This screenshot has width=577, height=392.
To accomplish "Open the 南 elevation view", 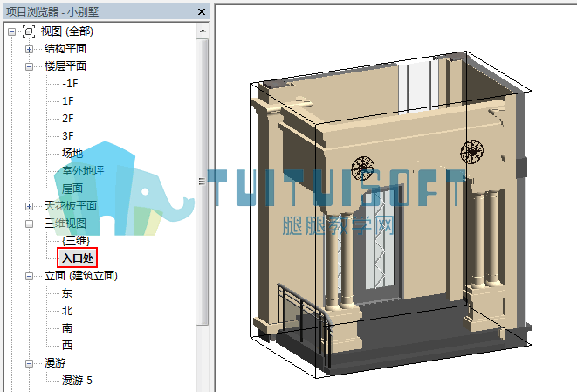I will 67,328.
